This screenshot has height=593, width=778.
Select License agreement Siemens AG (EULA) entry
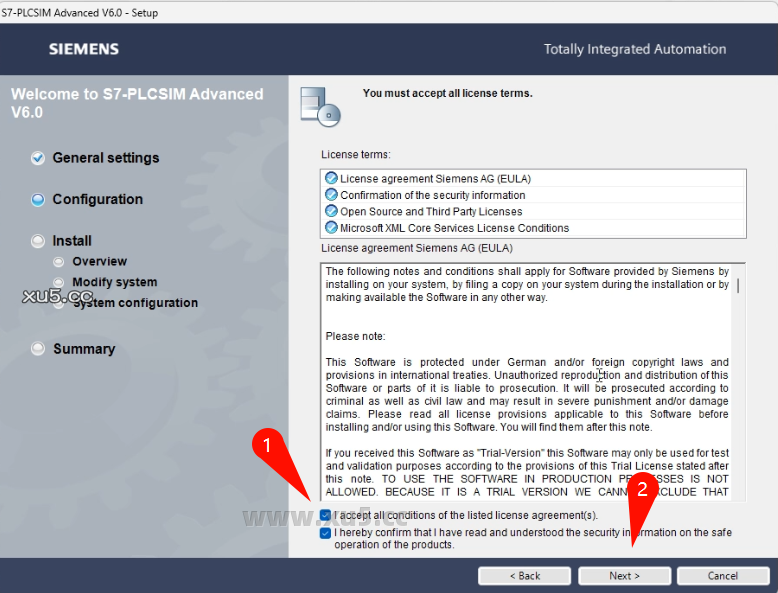click(x=435, y=179)
